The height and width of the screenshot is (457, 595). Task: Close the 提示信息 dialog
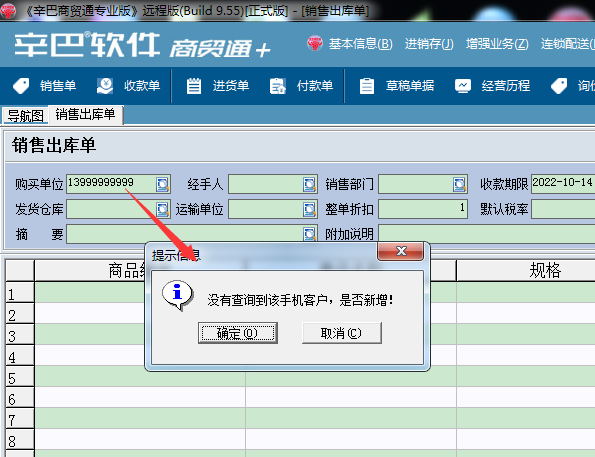pyautogui.click(x=401, y=251)
